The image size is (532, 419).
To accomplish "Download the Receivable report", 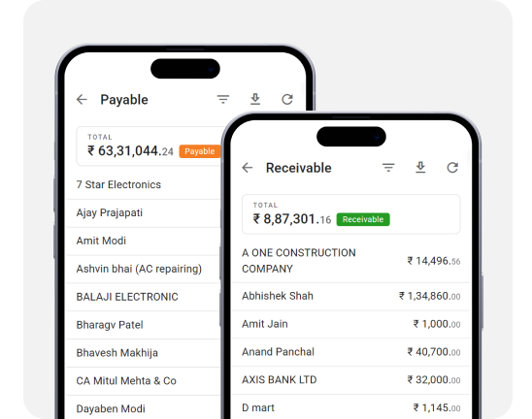I will tap(420, 168).
